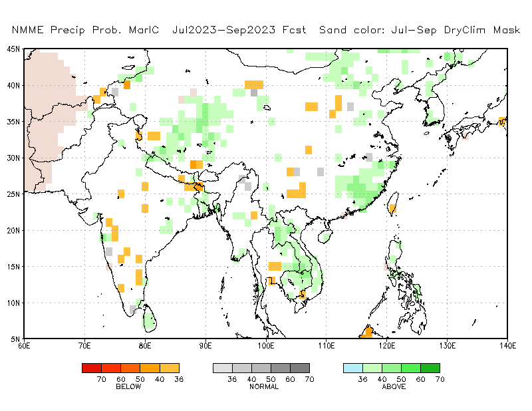Click the 45N latitude label
The width and height of the screenshot is (532, 411).
pos(13,49)
